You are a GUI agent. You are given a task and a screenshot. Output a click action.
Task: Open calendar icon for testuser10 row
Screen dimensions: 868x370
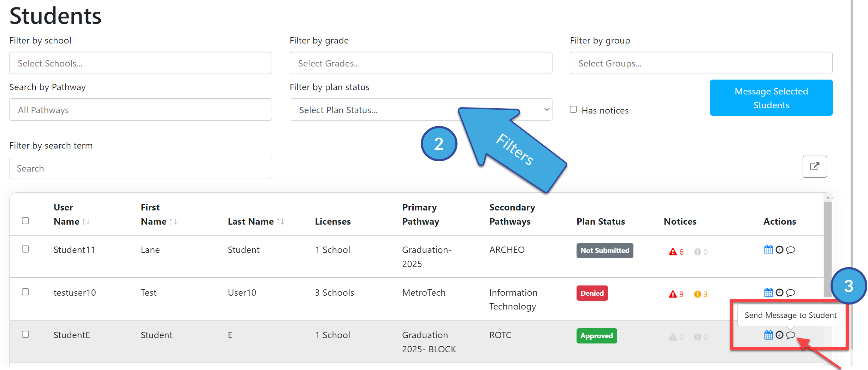(x=768, y=293)
